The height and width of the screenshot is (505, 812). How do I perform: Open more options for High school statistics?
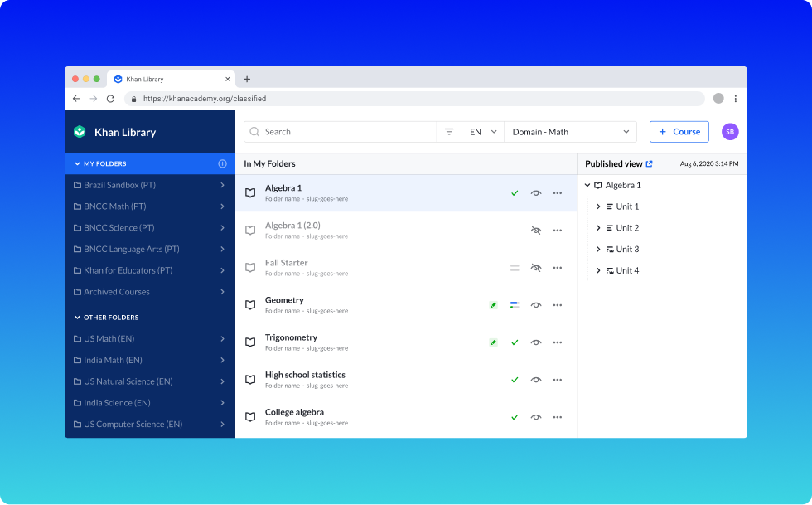pos(557,380)
